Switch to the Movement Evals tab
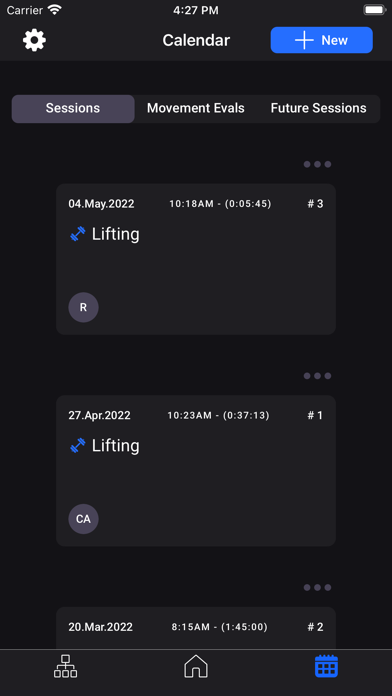Image resolution: width=392 pixels, height=696 pixels. pyautogui.click(x=196, y=108)
